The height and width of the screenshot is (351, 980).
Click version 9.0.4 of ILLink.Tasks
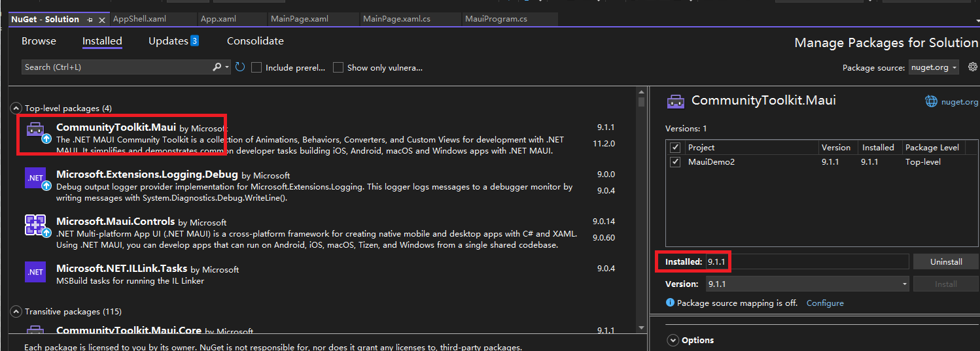(606, 269)
